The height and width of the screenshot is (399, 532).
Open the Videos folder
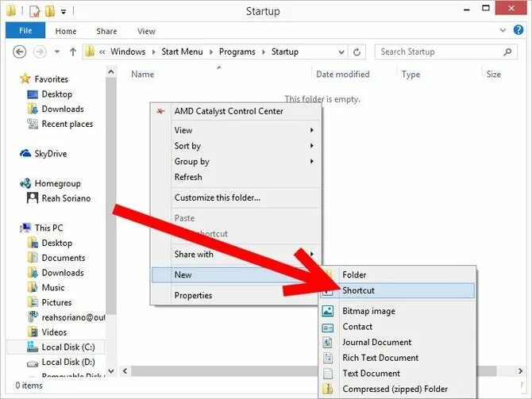point(47,332)
